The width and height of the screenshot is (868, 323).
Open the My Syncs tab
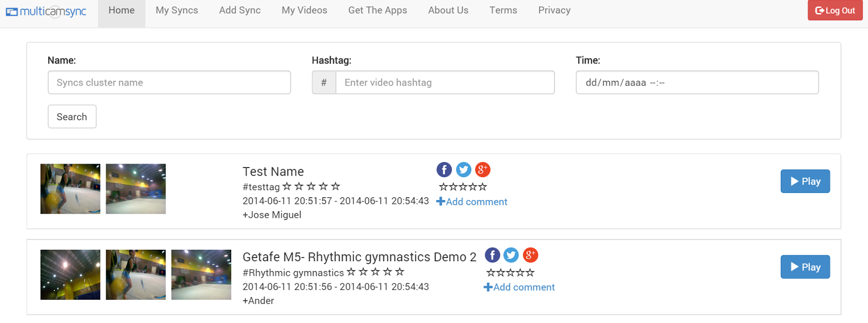coord(177,10)
